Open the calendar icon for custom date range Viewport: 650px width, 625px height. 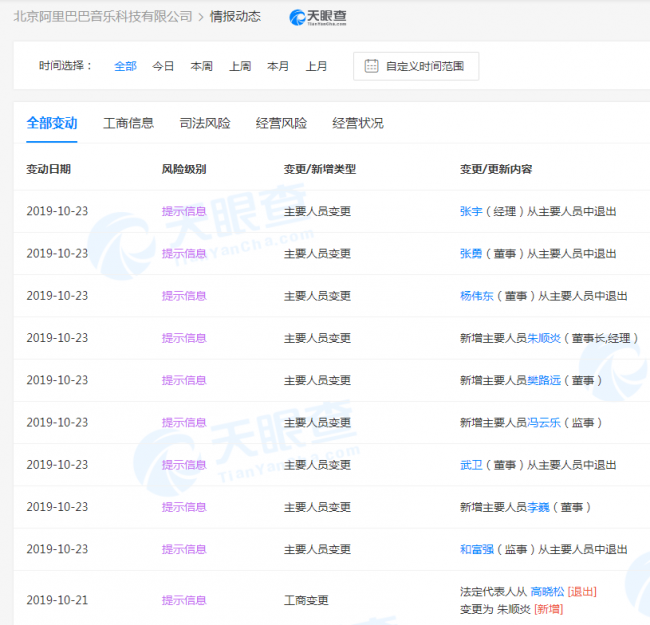[x=371, y=66]
